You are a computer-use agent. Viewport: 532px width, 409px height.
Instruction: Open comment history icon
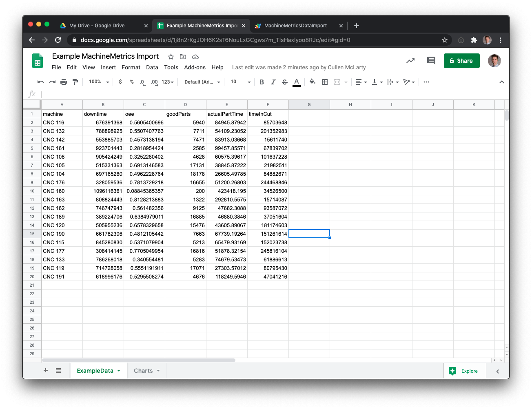(431, 61)
